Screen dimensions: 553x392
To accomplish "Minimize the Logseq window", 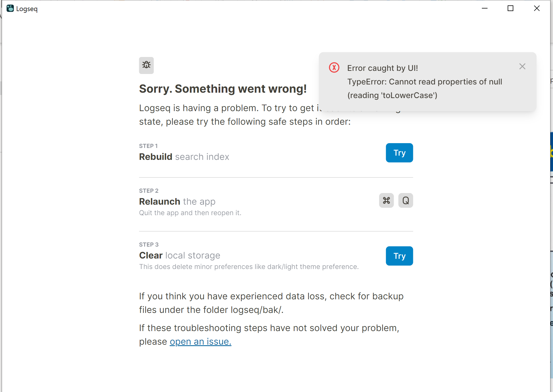I will point(484,9).
